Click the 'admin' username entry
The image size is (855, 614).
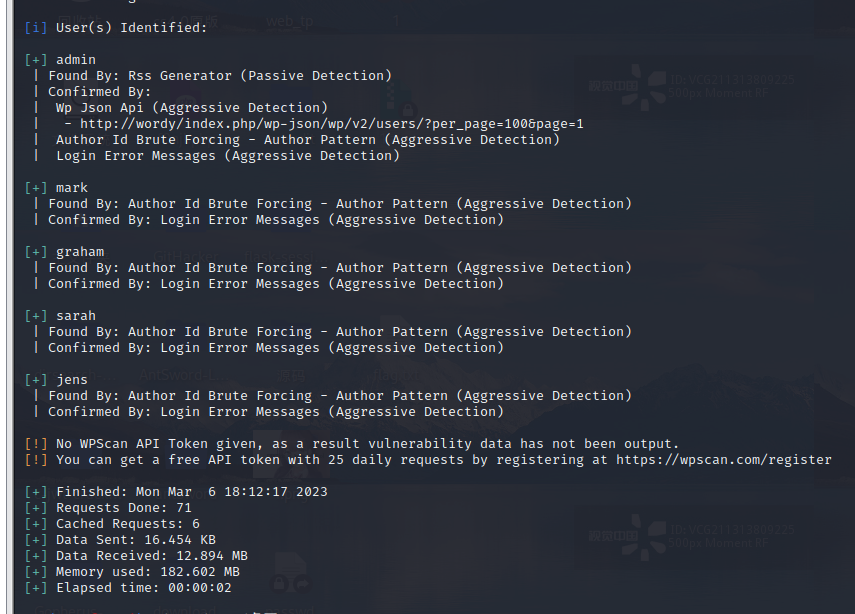pyautogui.click(x=76, y=60)
